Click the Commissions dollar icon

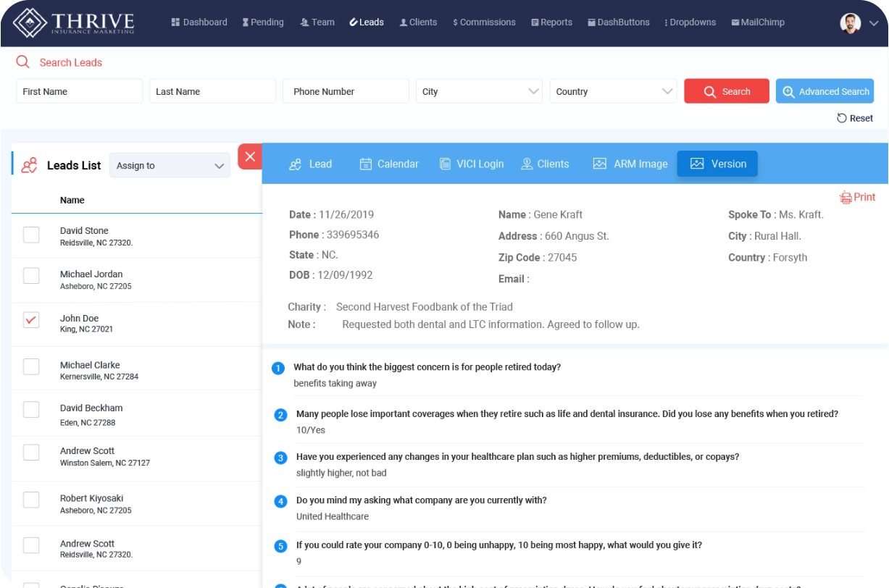455,22
